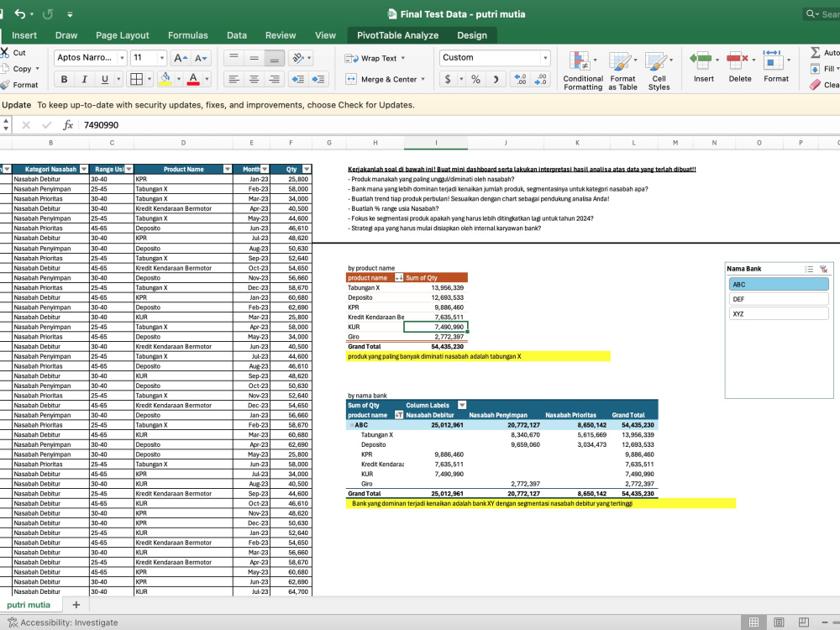Open Conditional Formatting menu
The image size is (840, 630).
coord(583,71)
